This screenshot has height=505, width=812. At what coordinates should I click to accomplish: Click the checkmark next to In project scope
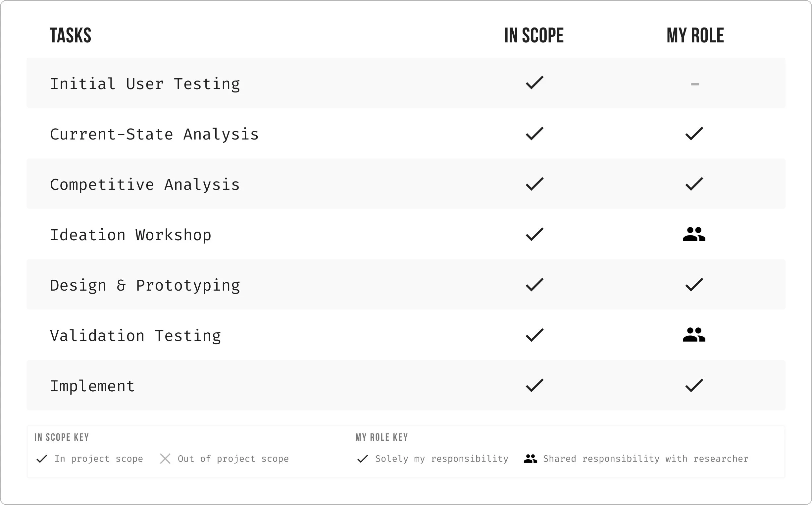tap(42, 459)
